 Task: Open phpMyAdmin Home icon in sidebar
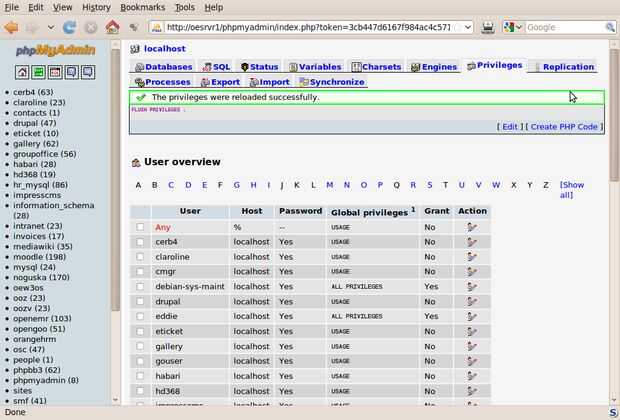[22, 72]
